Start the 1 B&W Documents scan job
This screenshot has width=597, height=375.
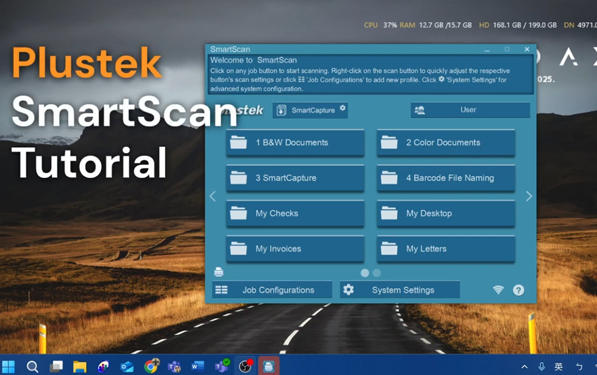pyautogui.click(x=295, y=143)
